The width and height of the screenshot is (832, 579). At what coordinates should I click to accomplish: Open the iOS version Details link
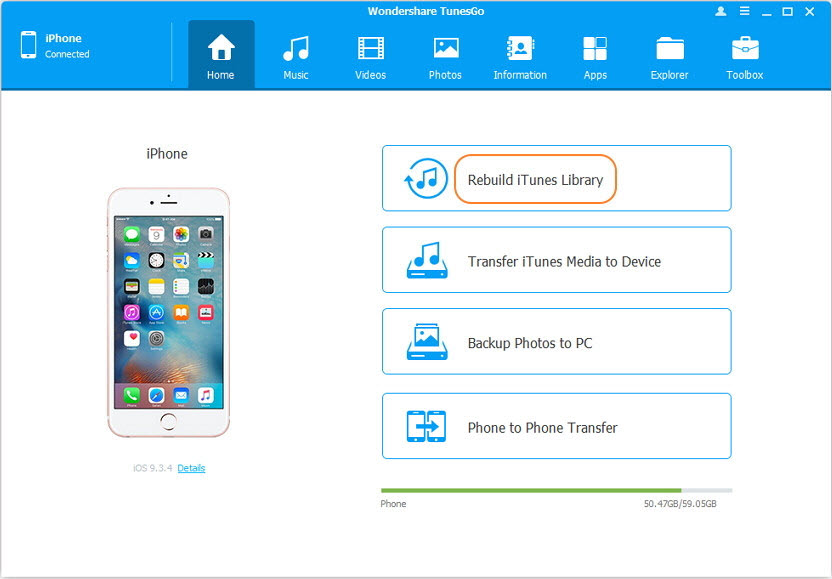click(191, 468)
